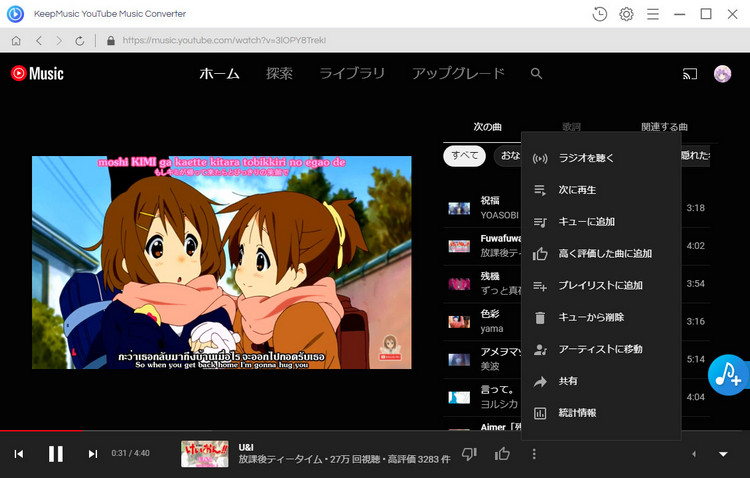The height and width of the screenshot is (478, 750).
Task: Pause the current song
Action: click(x=56, y=454)
